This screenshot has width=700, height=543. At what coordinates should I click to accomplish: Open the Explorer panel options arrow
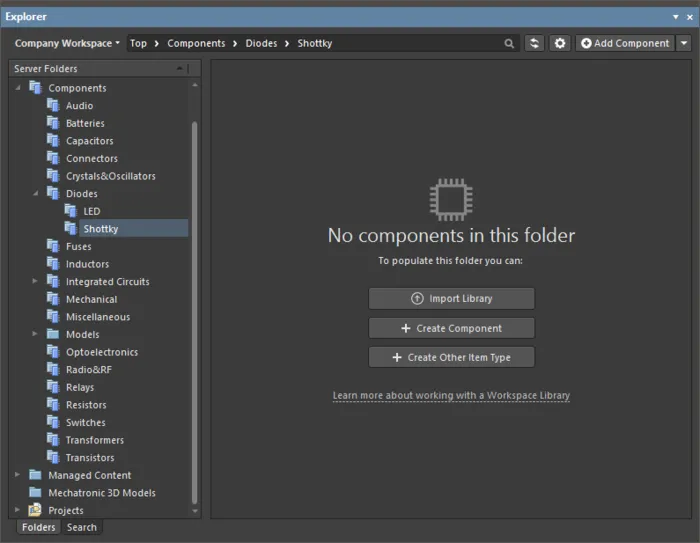pos(675,17)
